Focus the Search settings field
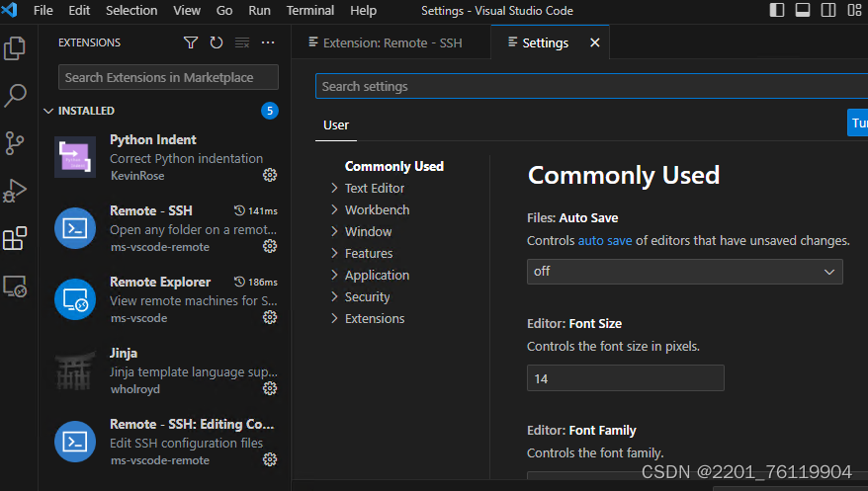The width and height of the screenshot is (868, 491). 591,86
